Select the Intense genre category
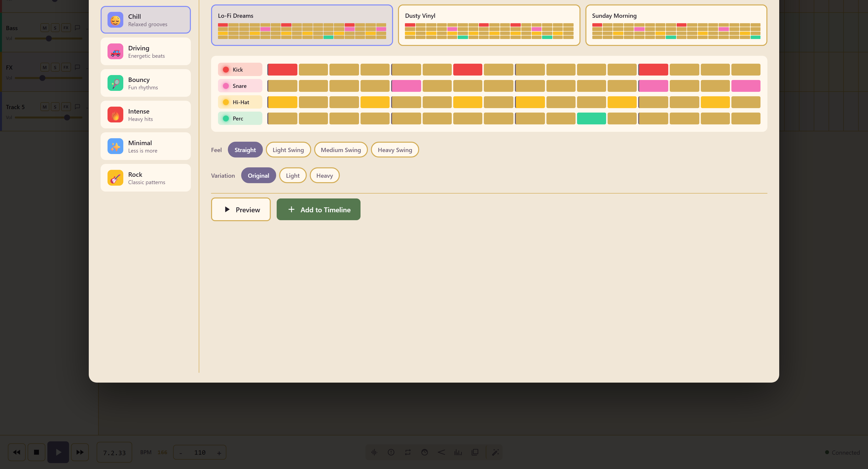This screenshot has width=868, height=469. (145, 114)
